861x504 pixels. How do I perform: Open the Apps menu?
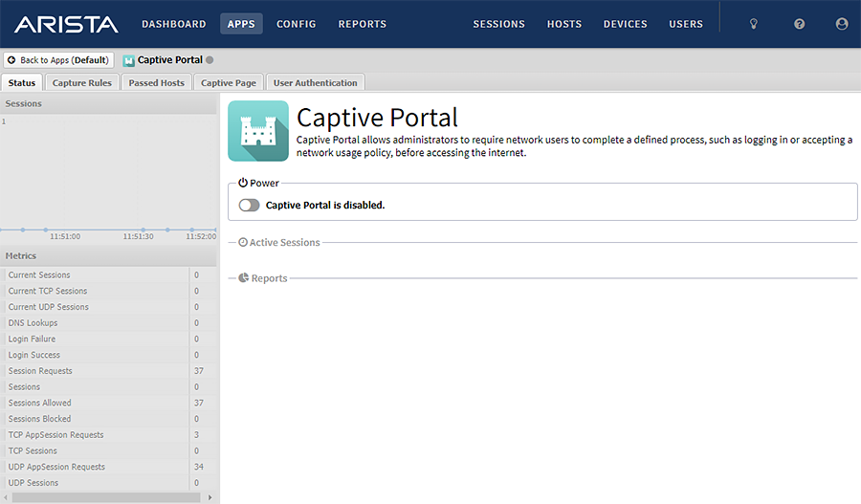pos(241,24)
